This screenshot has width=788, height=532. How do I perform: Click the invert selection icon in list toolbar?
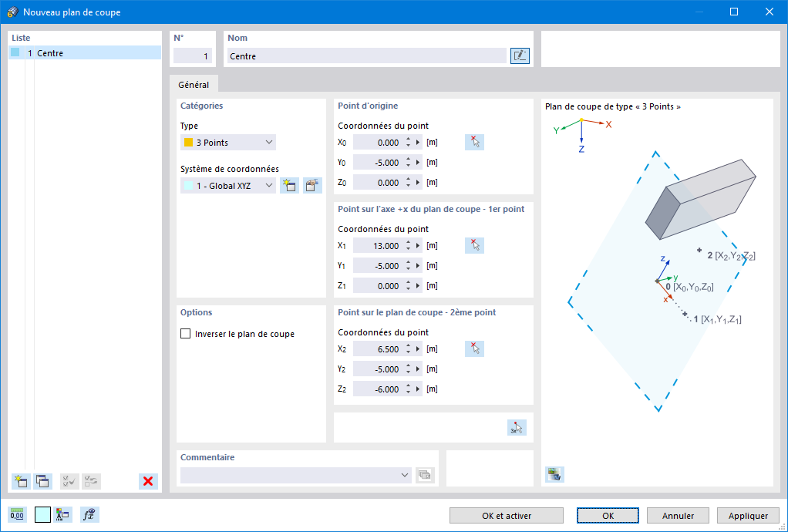click(x=92, y=481)
